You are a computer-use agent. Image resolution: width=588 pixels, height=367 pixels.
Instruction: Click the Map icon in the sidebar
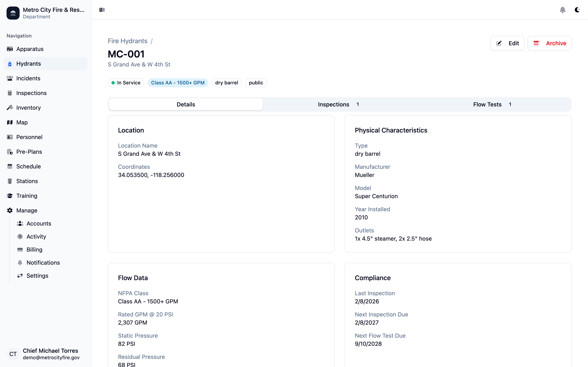[x=10, y=122]
